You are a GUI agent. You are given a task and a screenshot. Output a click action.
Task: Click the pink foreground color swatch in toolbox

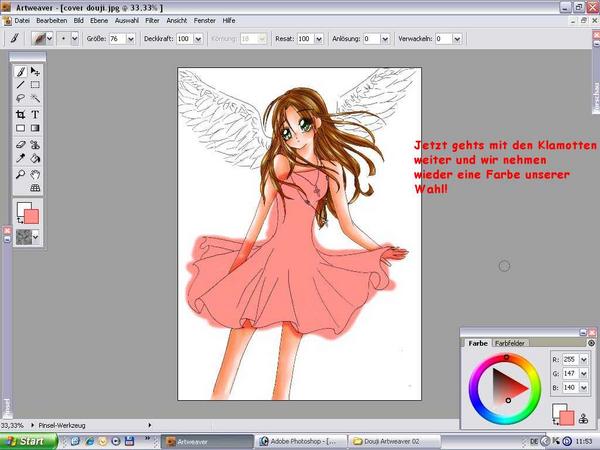point(32,217)
